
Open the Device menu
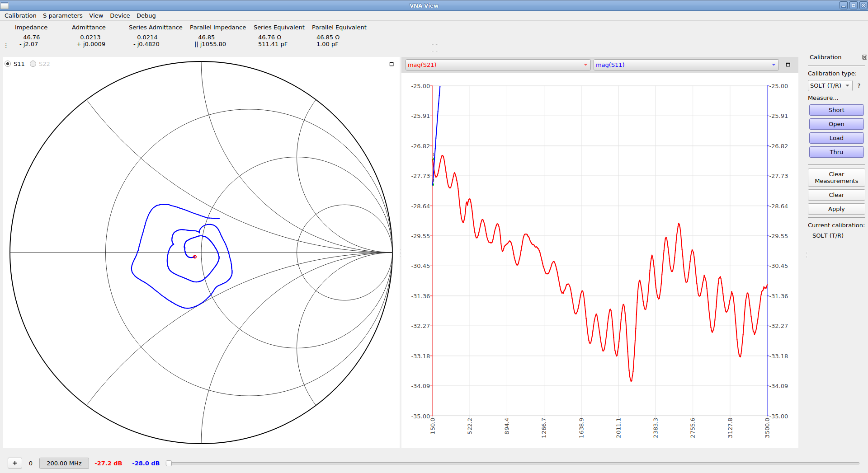pos(120,15)
